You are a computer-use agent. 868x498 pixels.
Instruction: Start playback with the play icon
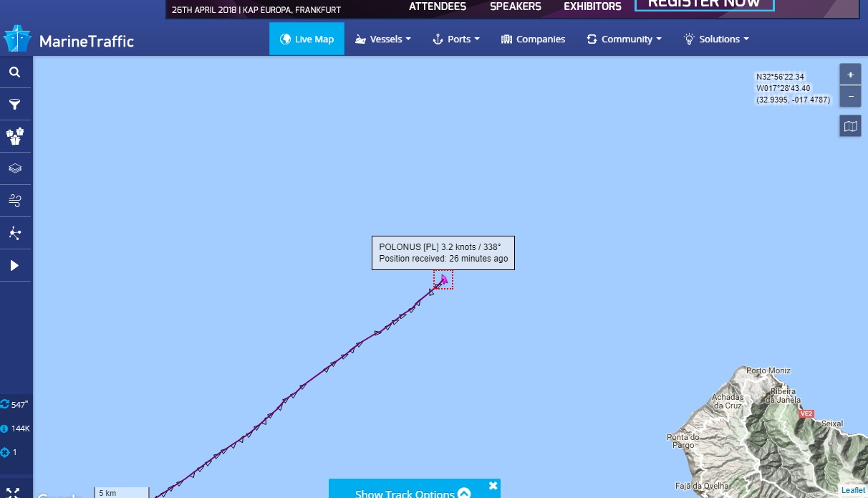[15, 265]
